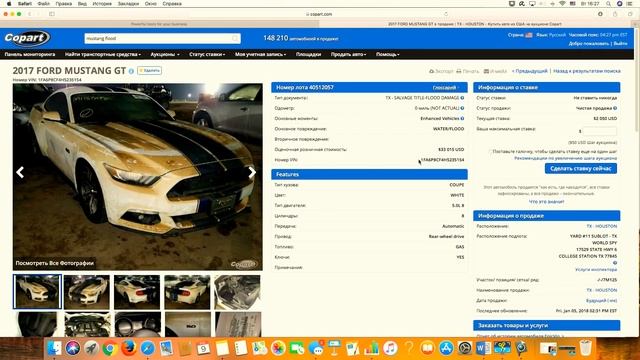Click the Sign out link in header
The width and height of the screenshot is (640, 360).
[x=620, y=43]
